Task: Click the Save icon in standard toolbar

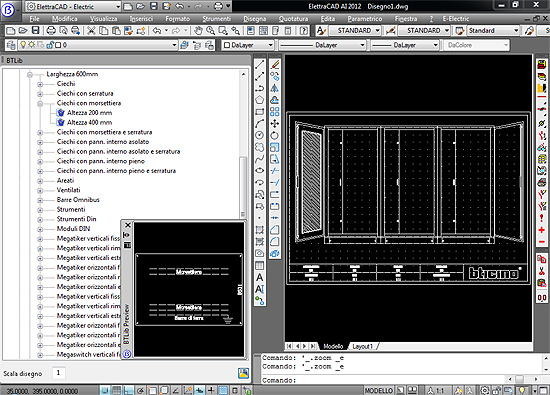Action: coord(35,31)
